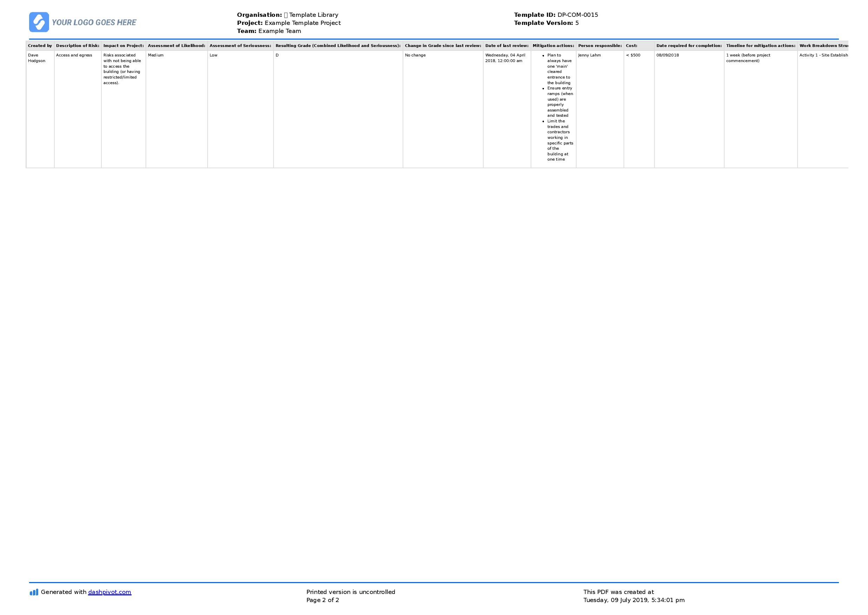Select 'Timeline for mitigation actions:' header
The height and width of the screenshot is (615, 868).
(761, 46)
